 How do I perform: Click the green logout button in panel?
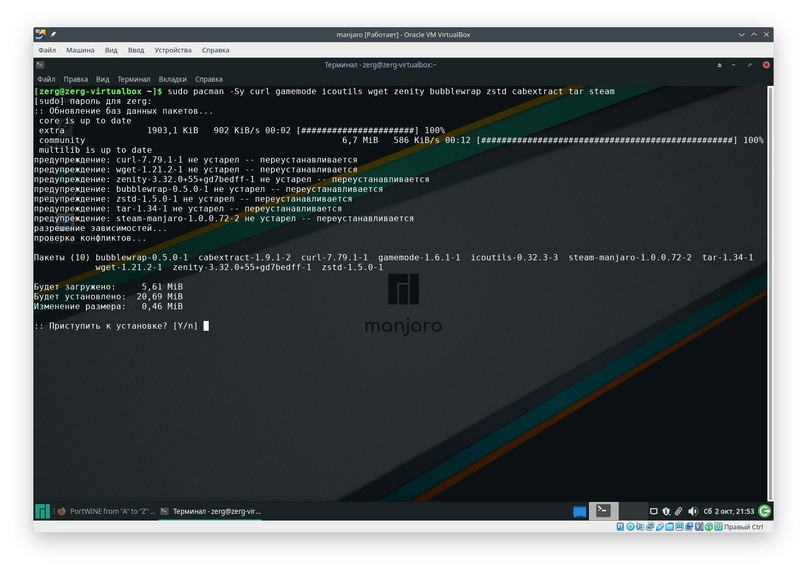(x=765, y=511)
